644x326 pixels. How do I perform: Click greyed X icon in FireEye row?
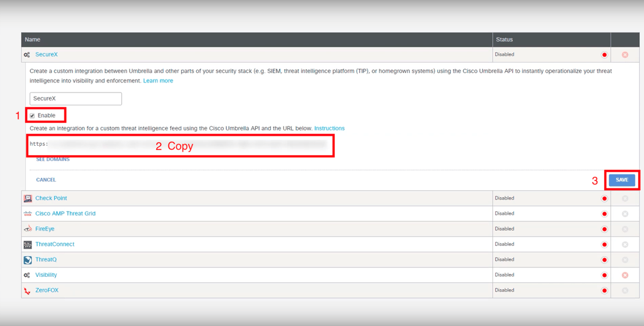(625, 229)
